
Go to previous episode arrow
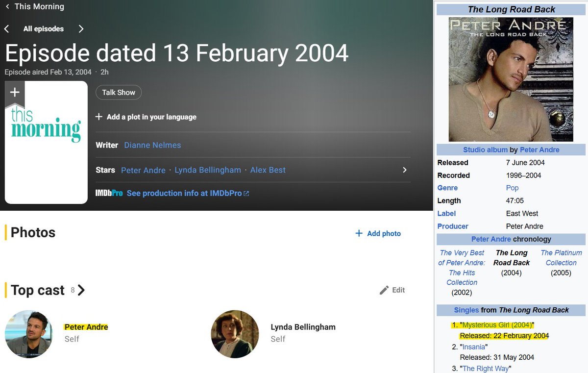click(x=7, y=29)
